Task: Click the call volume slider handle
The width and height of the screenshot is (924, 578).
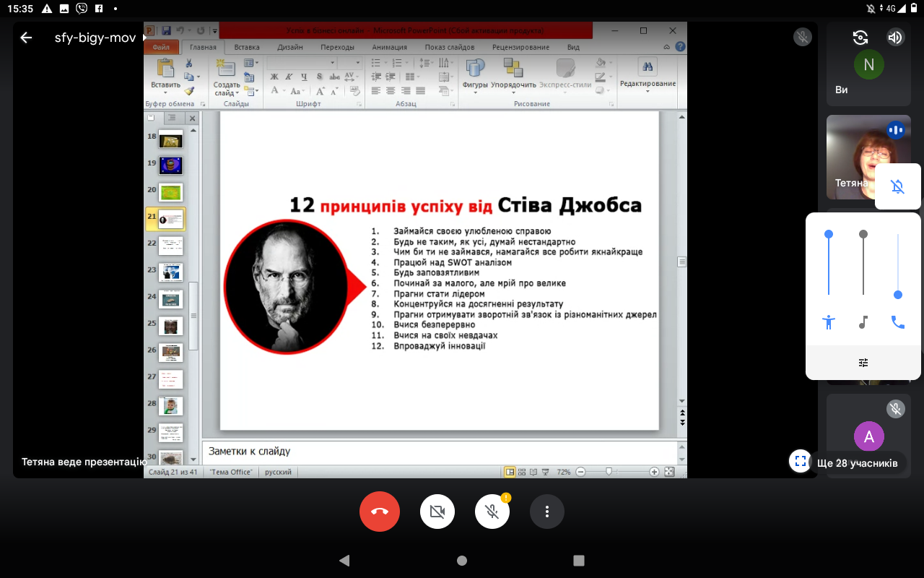Action: pos(898,295)
